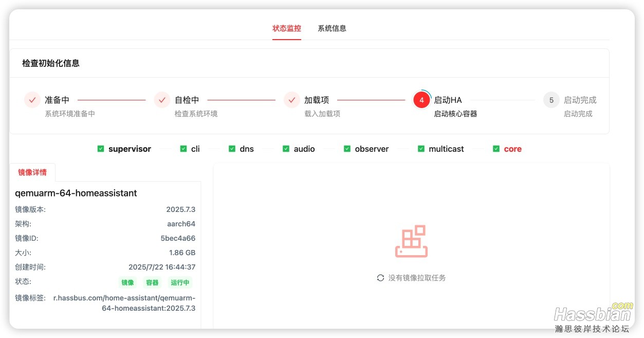This screenshot has height=338, width=644.
Task: Click the 准备中 step title
Action: 57,100
